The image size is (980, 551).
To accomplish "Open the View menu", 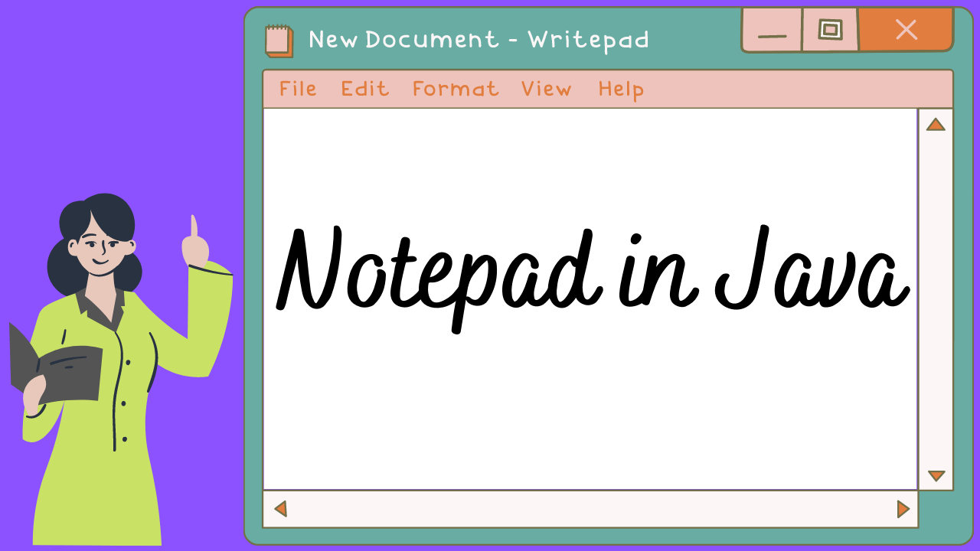I will (x=547, y=89).
